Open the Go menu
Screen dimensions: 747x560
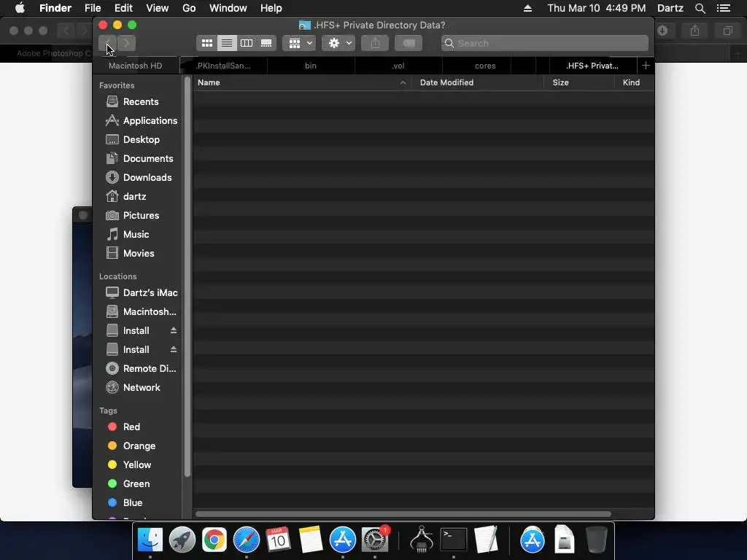coord(189,8)
